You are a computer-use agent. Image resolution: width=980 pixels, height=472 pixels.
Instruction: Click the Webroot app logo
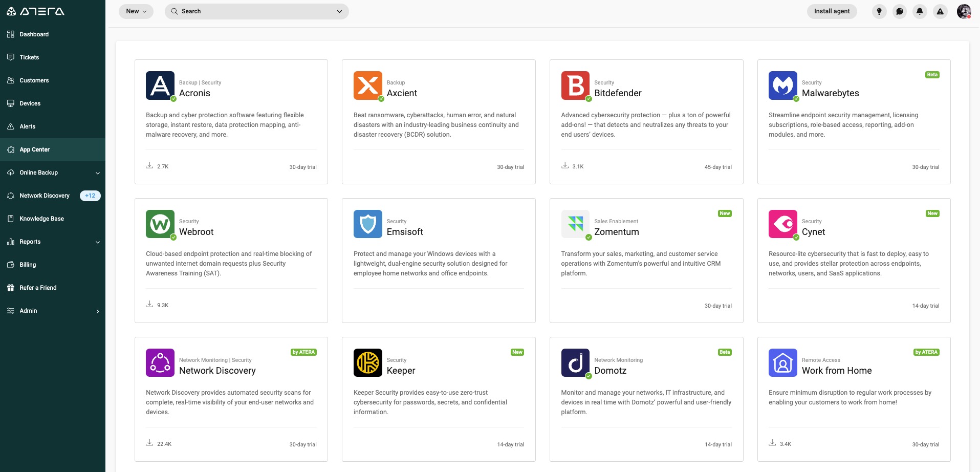click(x=160, y=224)
